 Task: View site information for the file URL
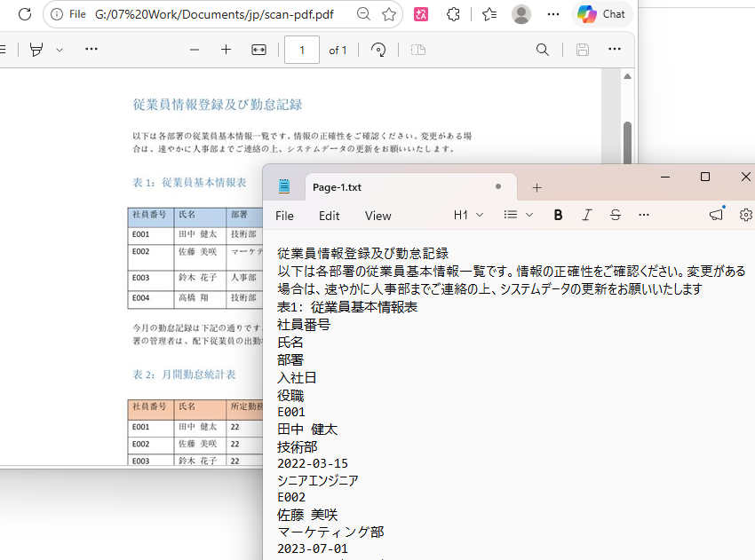pyautogui.click(x=57, y=14)
